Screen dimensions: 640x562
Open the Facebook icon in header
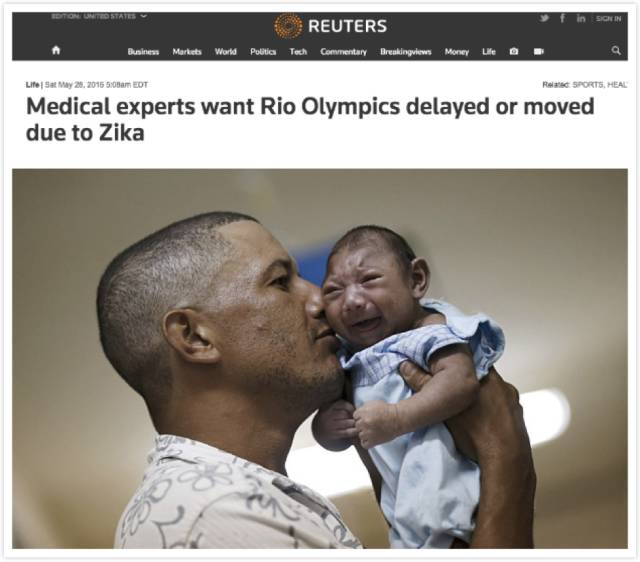(x=562, y=18)
